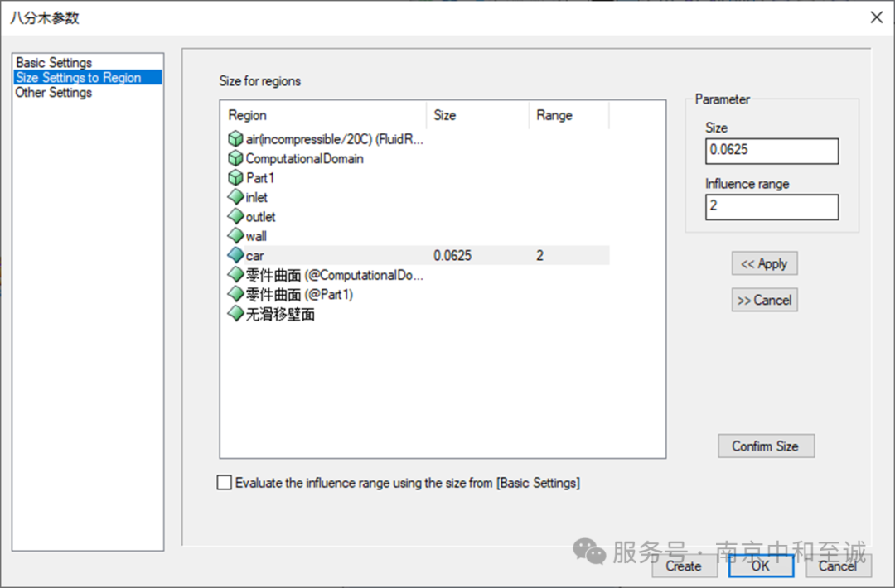Image resolution: width=895 pixels, height=588 pixels.
Task: Open the Basic Settings page
Action: [54, 62]
